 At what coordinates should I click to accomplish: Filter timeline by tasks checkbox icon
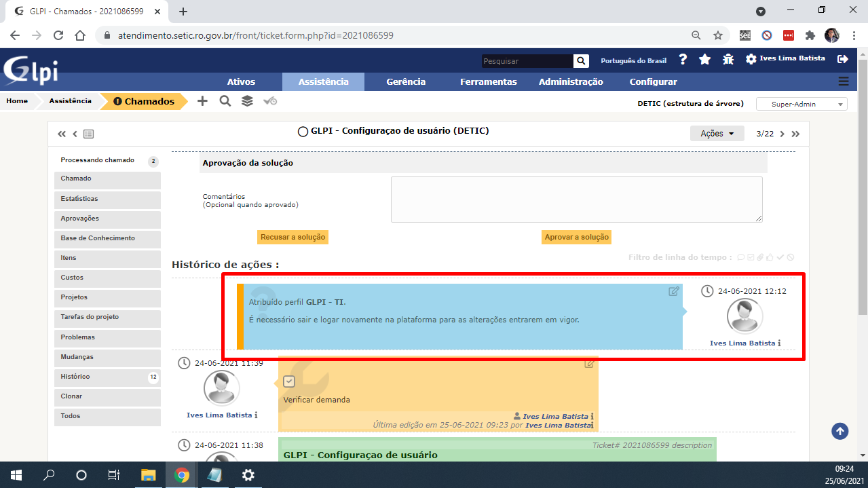(751, 257)
